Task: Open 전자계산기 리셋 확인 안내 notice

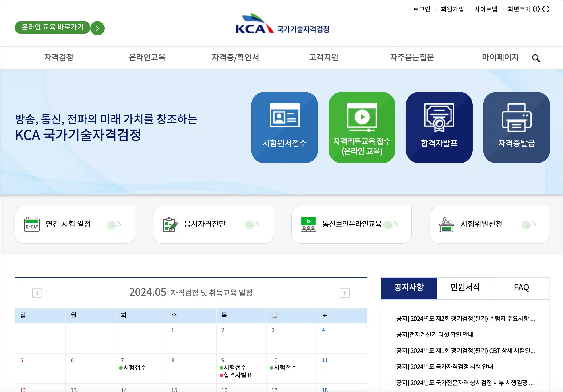Action: tap(434, 334)
